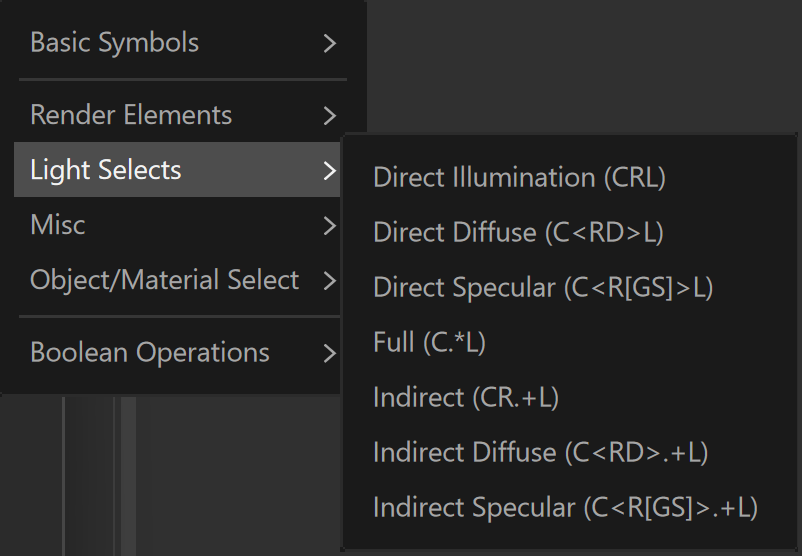
Task: Expand the chevron arrow beside Misc
Action: (330, 226)
